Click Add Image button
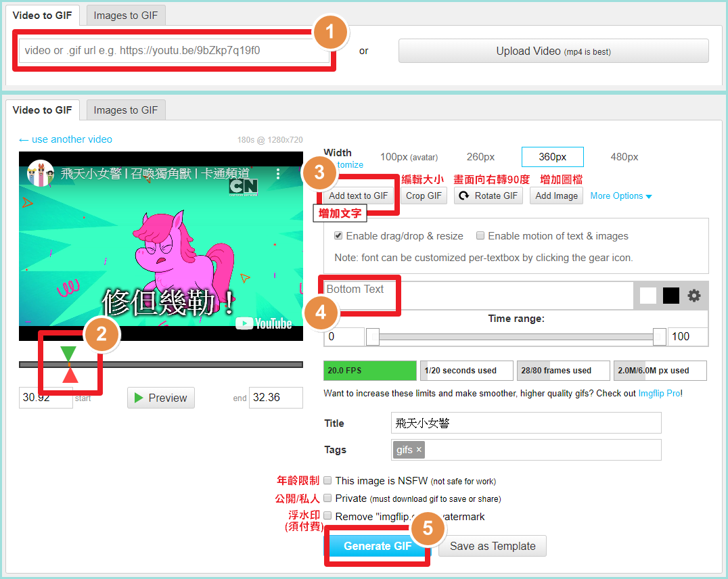This screenshot has height=579, width=728. 556,195
